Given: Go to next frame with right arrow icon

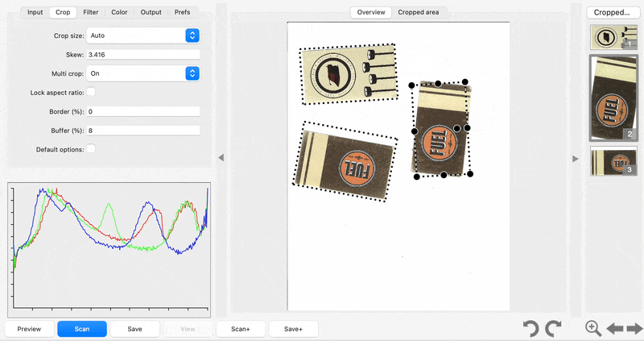Looking at the screenshot, I should point(634,329).
